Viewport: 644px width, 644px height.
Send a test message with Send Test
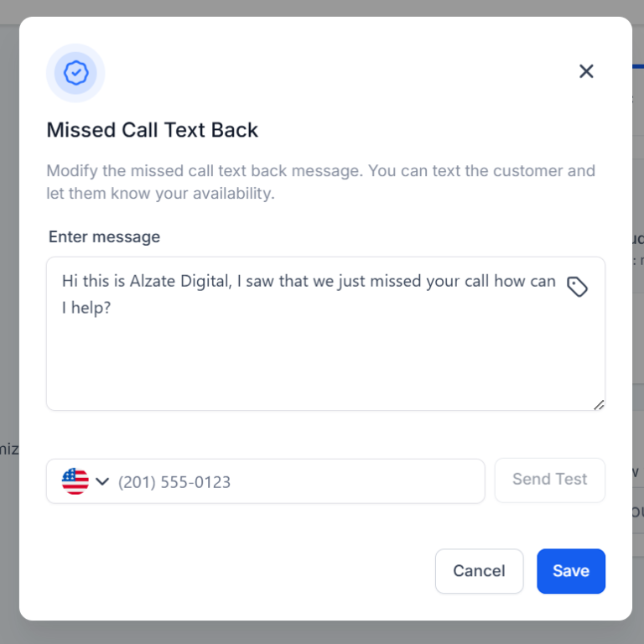click(549, 480)
